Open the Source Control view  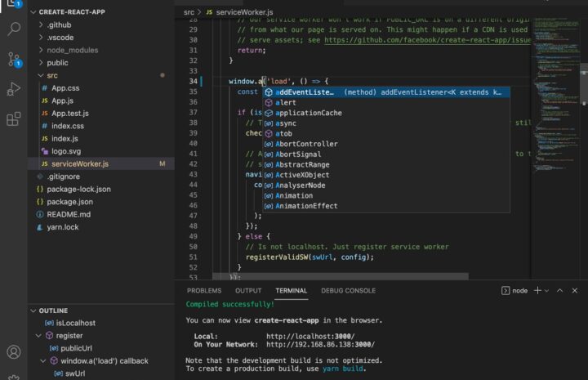[14, 60]
